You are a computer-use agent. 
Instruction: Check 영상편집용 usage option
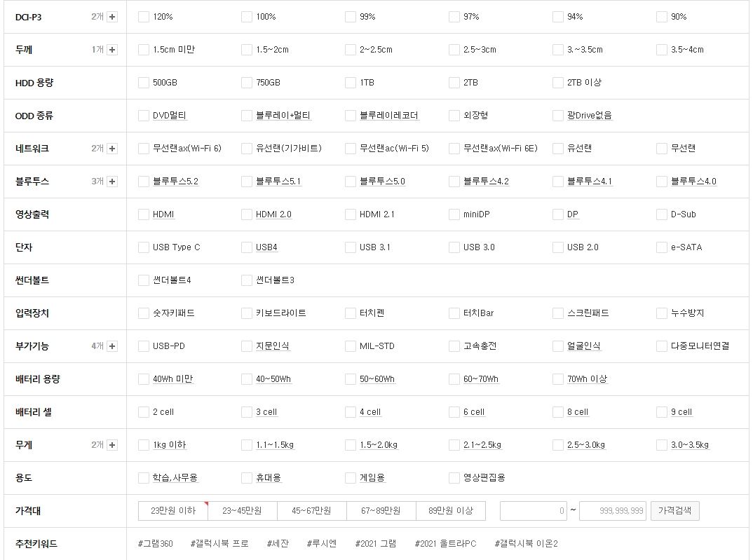[454, 478]
